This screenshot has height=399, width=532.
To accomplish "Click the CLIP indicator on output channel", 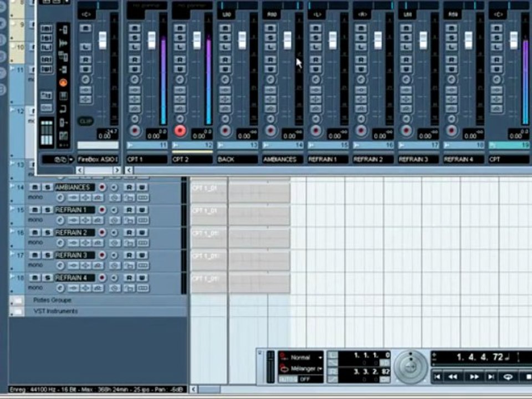I will point(85,121).
